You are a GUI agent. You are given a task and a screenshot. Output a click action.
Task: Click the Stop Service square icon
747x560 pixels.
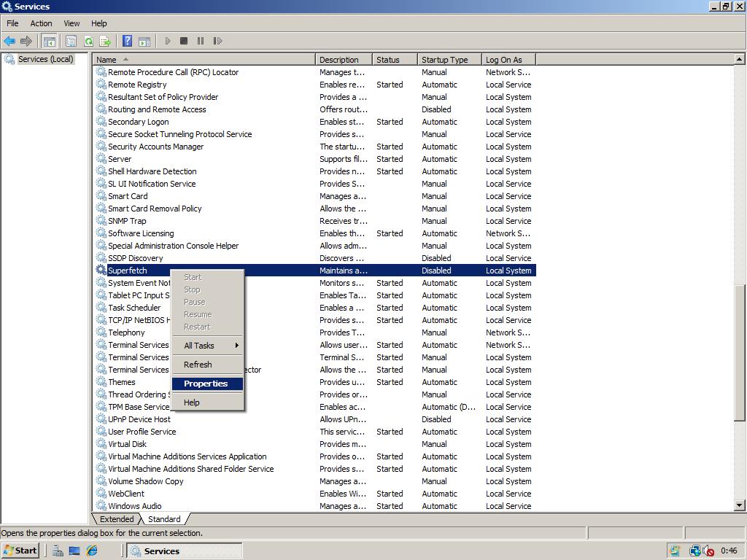coord(184,41)
